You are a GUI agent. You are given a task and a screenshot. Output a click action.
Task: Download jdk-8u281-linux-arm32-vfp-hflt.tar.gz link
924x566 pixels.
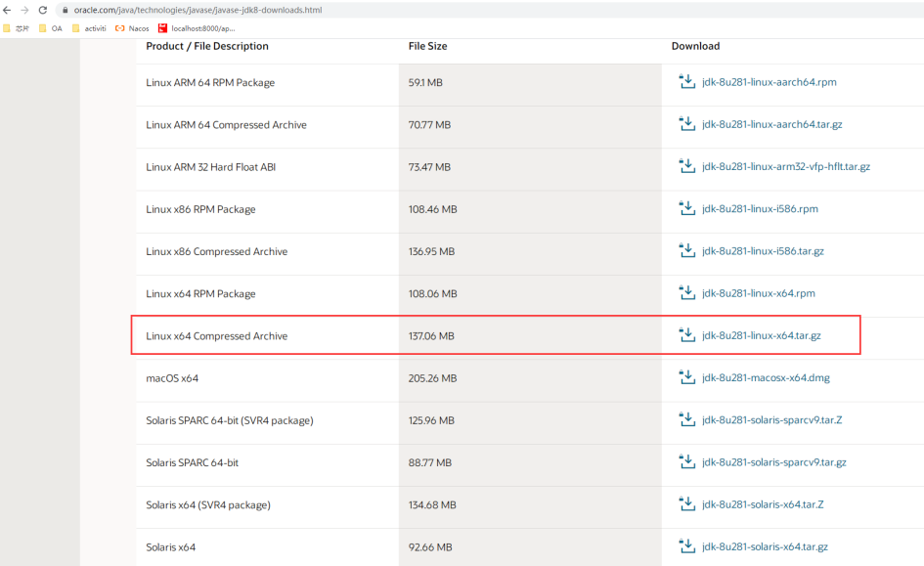point(785,167)
